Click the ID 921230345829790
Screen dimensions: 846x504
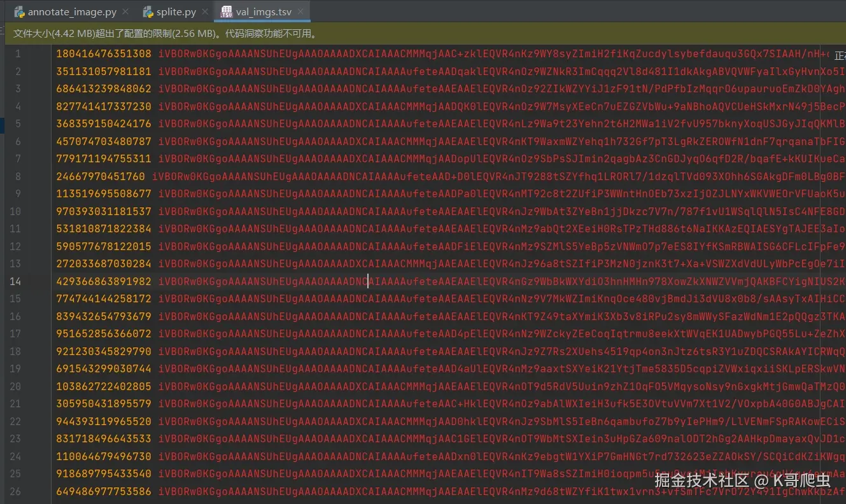click(x=104, y=351)
